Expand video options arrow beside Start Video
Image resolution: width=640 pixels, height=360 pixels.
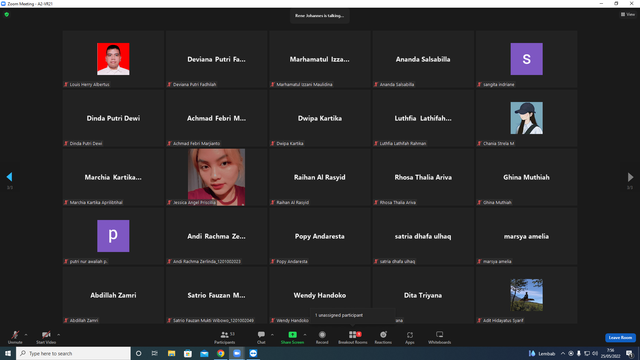[x=59, y=335]
